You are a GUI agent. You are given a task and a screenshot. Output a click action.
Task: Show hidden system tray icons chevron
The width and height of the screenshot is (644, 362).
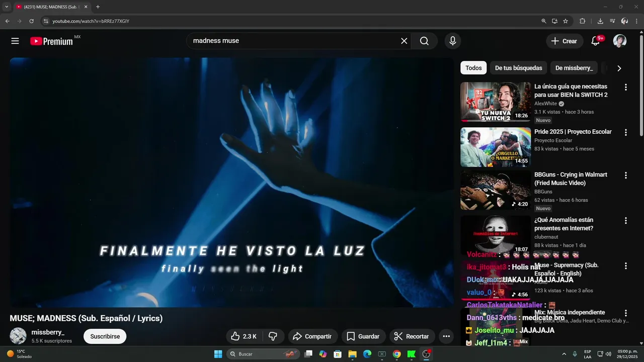pyautogui.click(x=563, y=354)
